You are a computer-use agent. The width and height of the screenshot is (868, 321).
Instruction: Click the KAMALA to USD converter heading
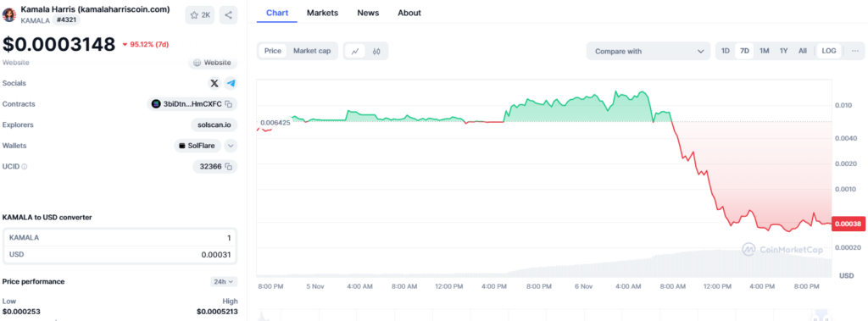pyautogui.click(x=47, y=218)
